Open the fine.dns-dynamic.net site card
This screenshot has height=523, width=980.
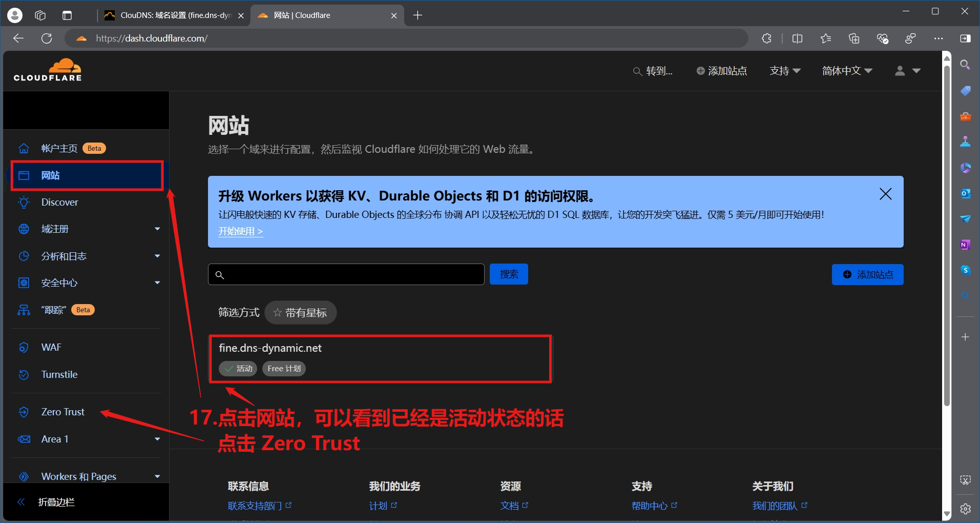380,358
